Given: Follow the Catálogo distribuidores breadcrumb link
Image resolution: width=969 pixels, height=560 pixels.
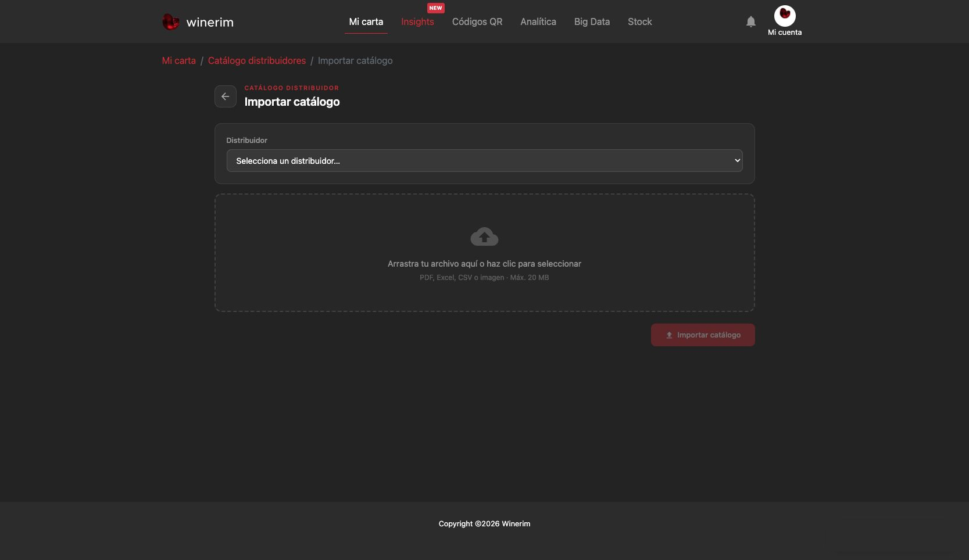Looking at the screenshot, I should [x=257, y=60].
